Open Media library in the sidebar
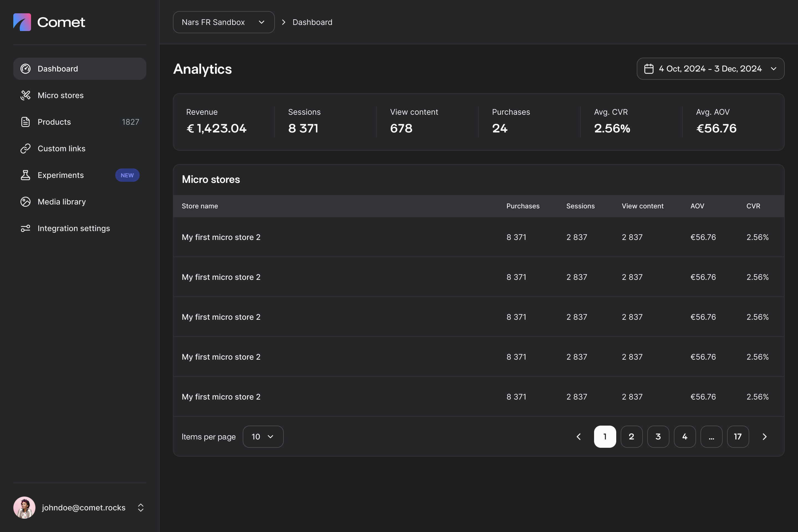 point(80,202)
